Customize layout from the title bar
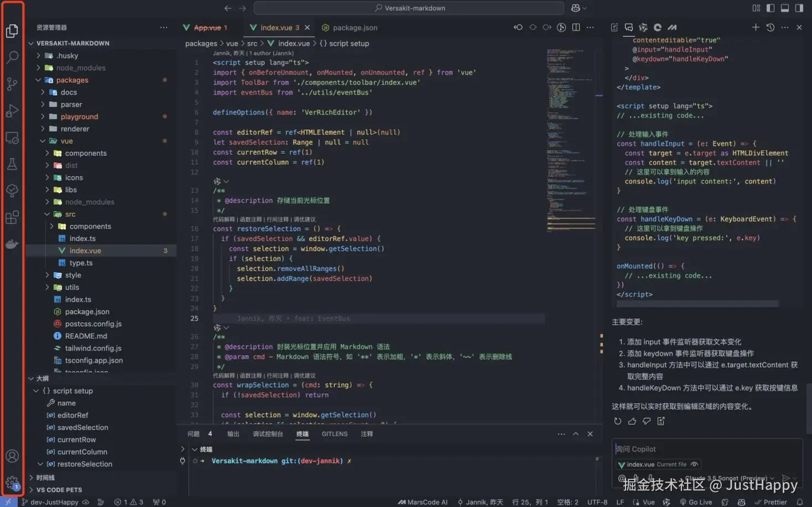This screenshot has height=507, width=812. 756,8
